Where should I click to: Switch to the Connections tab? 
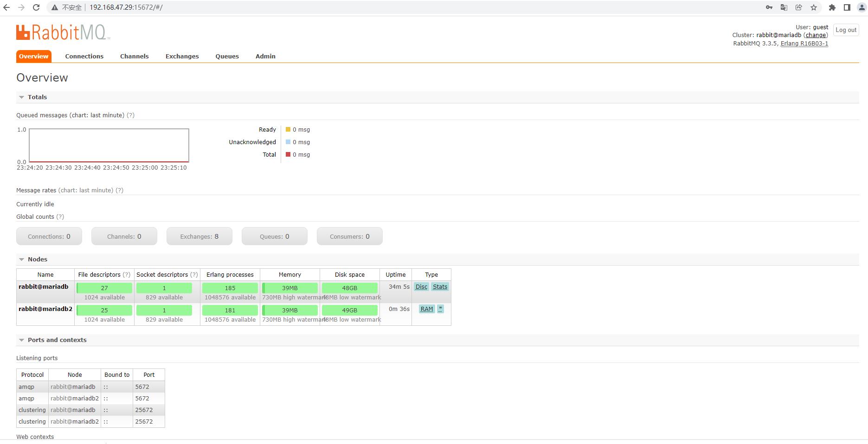pos(84,56)
